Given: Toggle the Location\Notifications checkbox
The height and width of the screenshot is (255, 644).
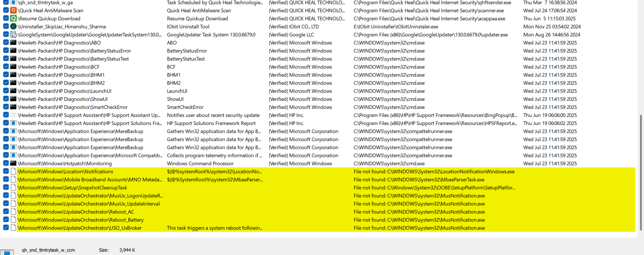Looking at the screenshot, I should [6, 171].
